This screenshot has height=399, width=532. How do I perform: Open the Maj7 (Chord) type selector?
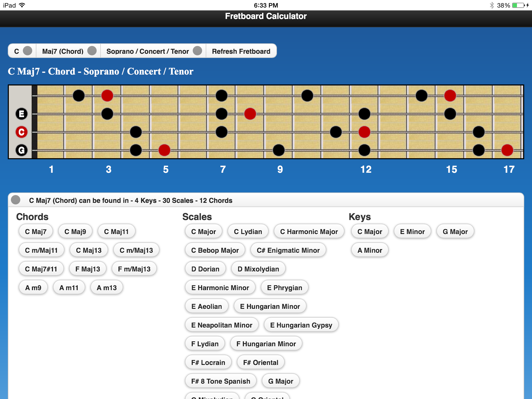pos(68,51)
